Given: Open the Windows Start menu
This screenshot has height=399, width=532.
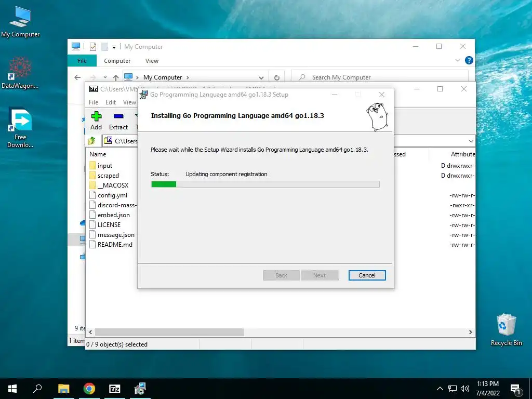Looking at the screenshot, I should tap(12, 389).
